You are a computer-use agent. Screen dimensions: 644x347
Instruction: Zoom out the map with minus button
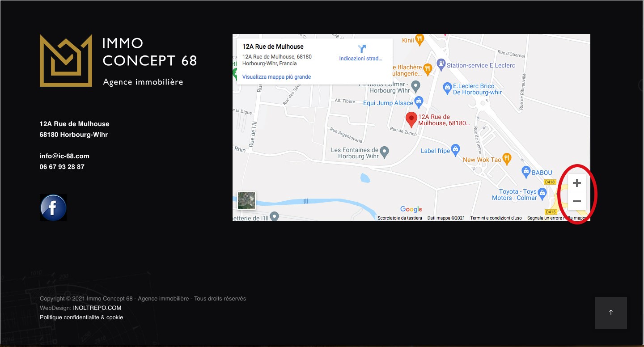(577, 201)
